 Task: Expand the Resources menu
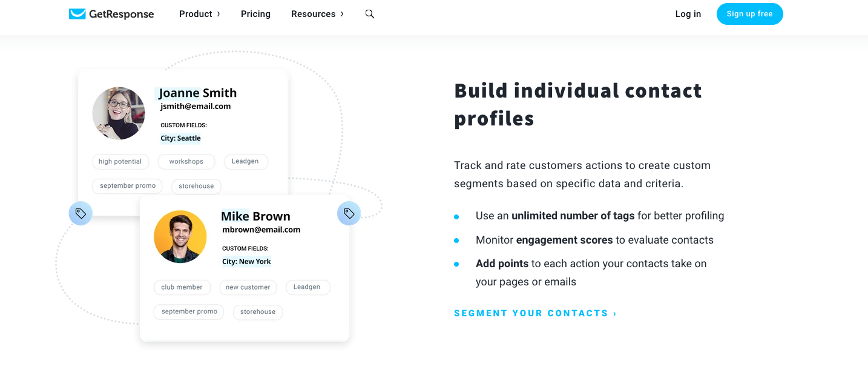[x=317, y=14]
